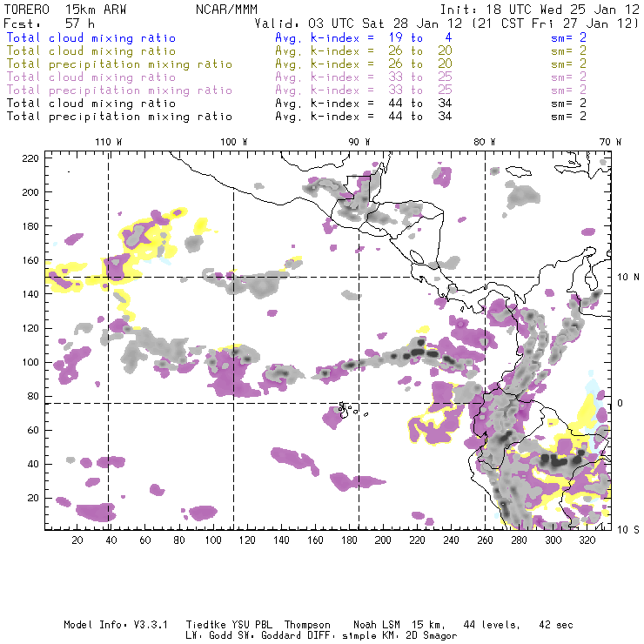Image resolution: width=644 pixels, height=644 pixels.
Task: Click the '80 W' longitude label
Action: pyautogui.click(x=485, y=142)
